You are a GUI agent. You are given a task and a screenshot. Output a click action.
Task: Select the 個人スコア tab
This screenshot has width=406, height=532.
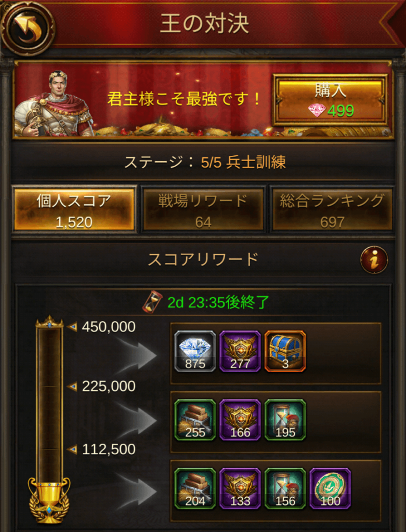(74, 209)
